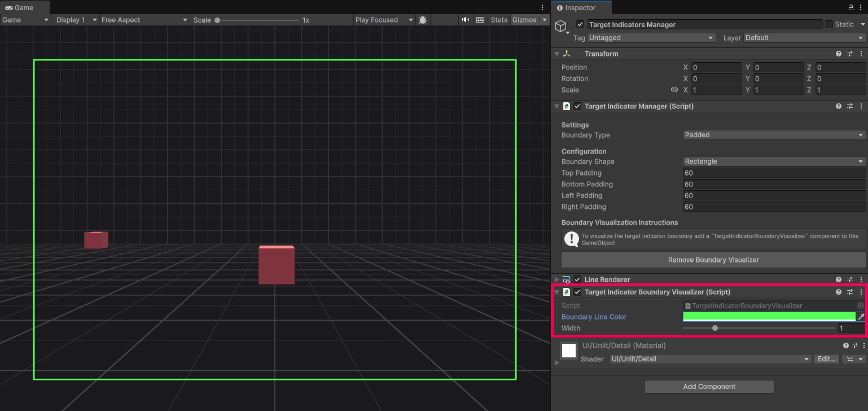Screen dimensions: 868x411
Task: Click the green Boundary Line Color swatch
Action: (769, 317)
